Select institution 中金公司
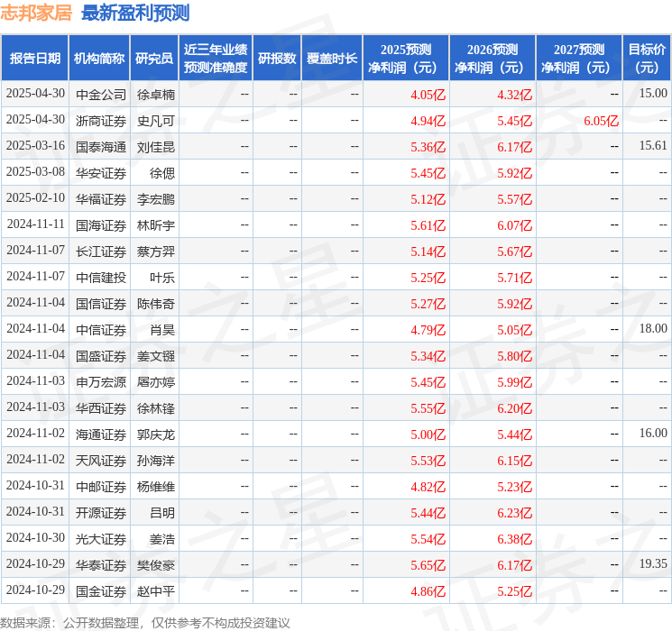672x631 pixels. (101, 95)
